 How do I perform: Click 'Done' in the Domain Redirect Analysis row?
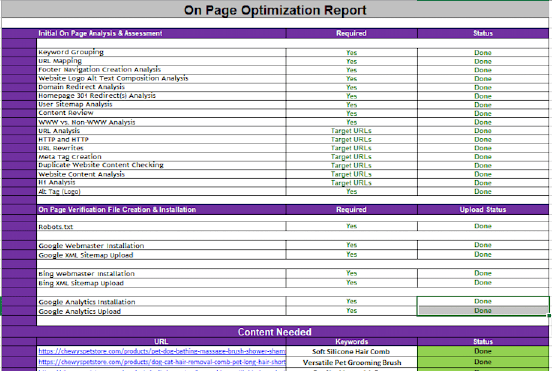483,87
